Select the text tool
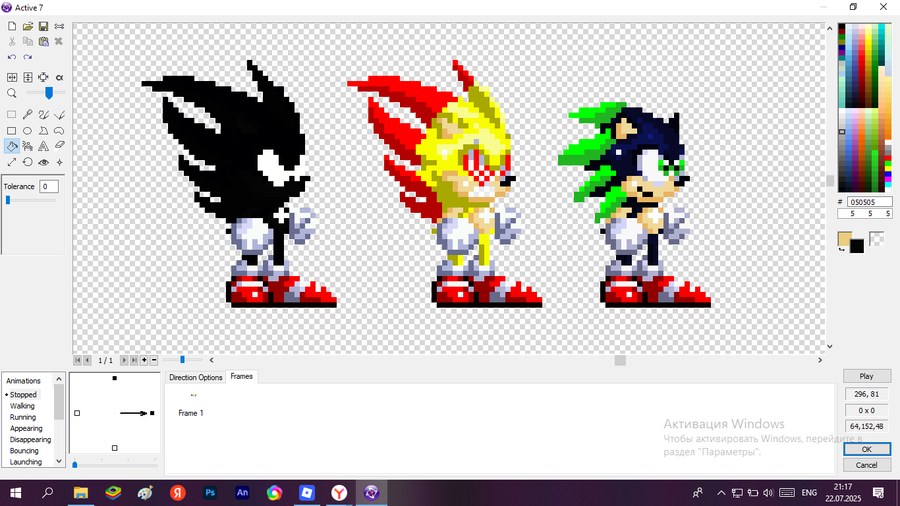This screenshot has height=506, width=900. pyautogui.click(x=43, y=146)
